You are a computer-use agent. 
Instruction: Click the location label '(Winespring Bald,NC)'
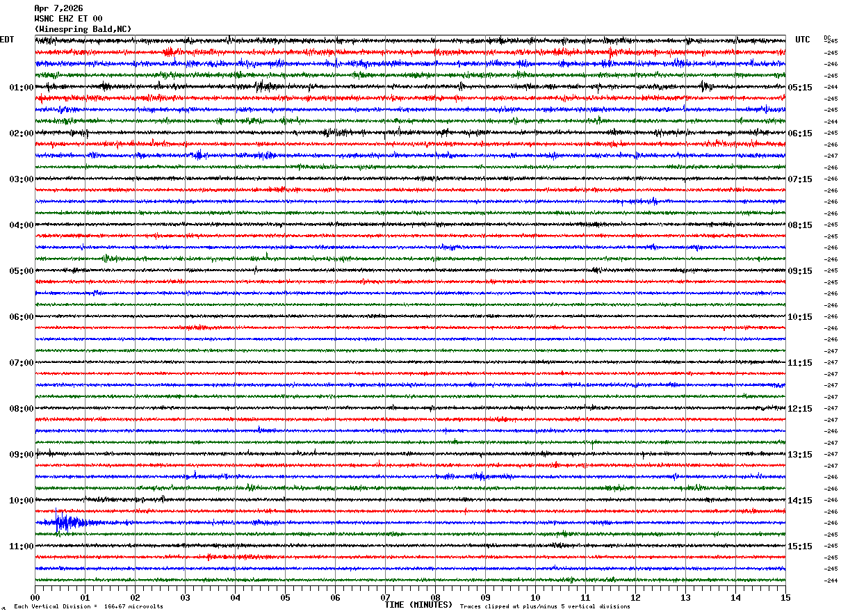[83, 29]
